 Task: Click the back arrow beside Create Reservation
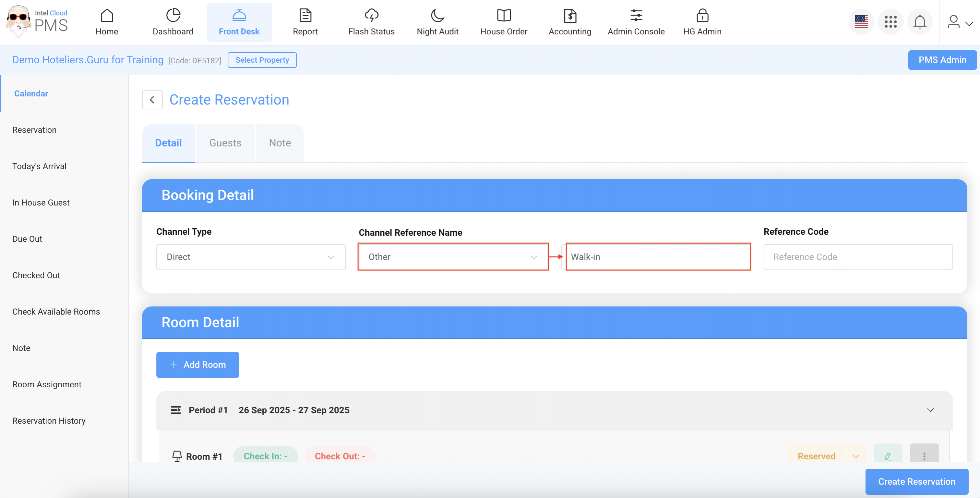152,100
